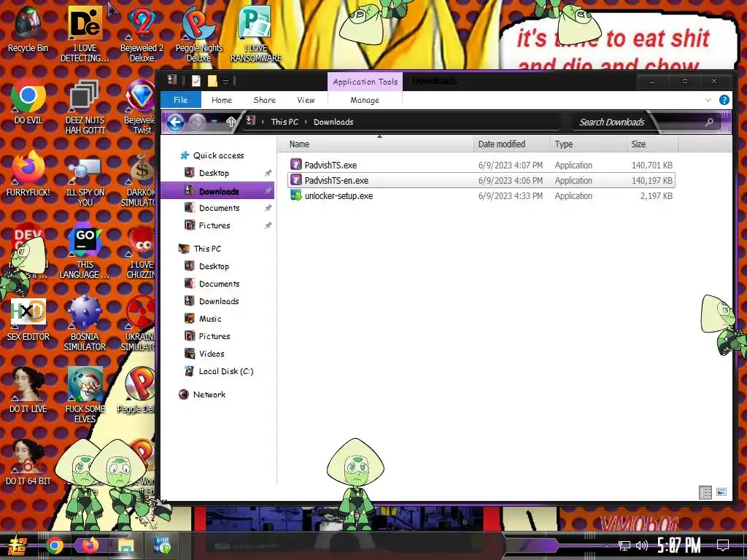747x560 pixels.
Task: Open the IObit Unlocker taskbar icon
Action: 163,545
